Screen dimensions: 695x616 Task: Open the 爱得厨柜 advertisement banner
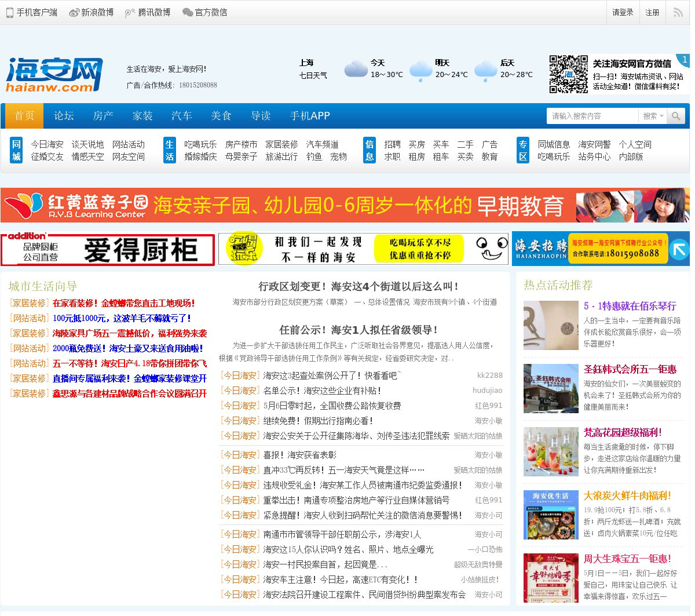click(x=108, y=250)
